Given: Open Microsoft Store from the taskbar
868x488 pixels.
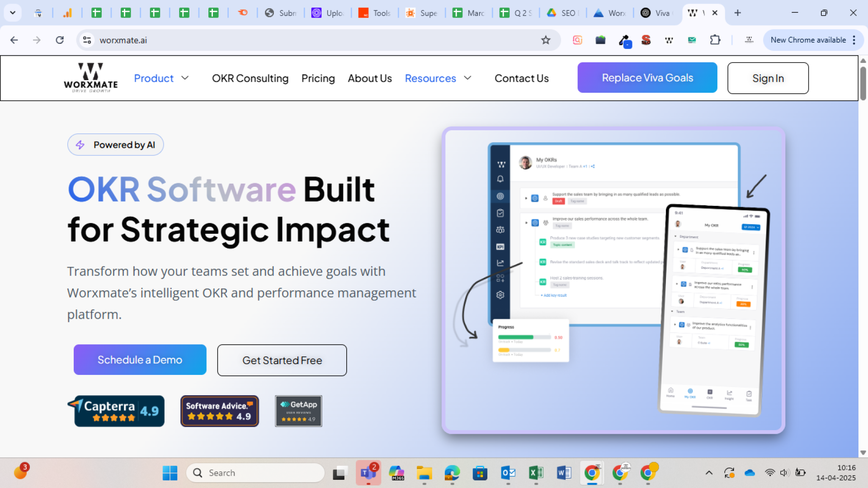Looking at the screenshot, I should pyautogui.click(x=480, y=473).
